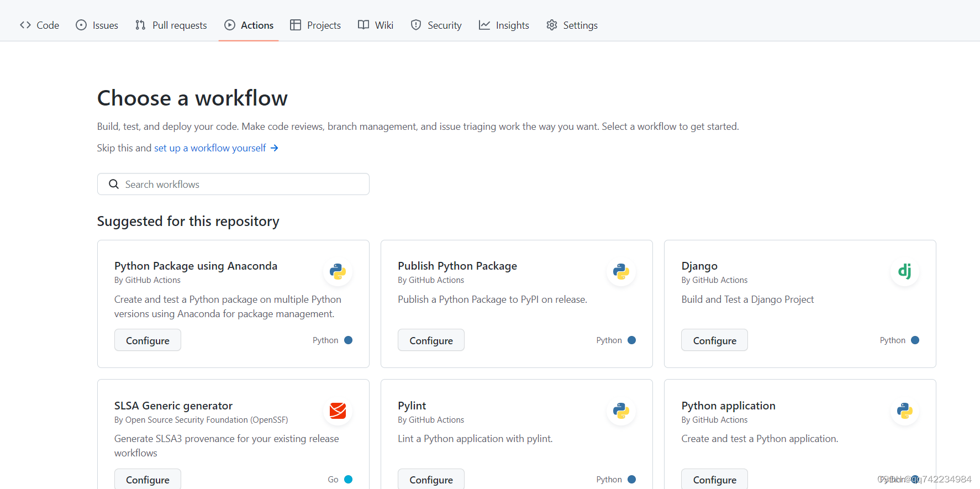This screenshot has width=980, height=489.
Task: Click the Settings gear icon in navigation
Action: click(551, 25)
